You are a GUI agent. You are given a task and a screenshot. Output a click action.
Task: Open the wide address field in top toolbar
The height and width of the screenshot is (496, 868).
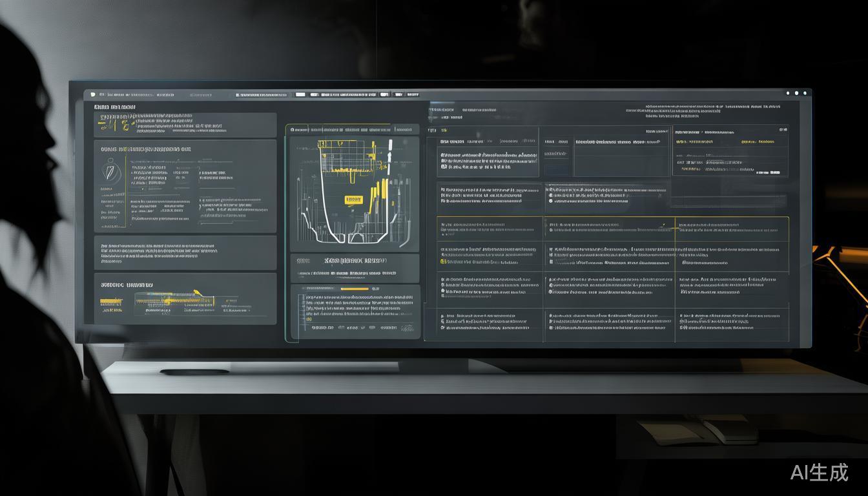coord(262,95)
